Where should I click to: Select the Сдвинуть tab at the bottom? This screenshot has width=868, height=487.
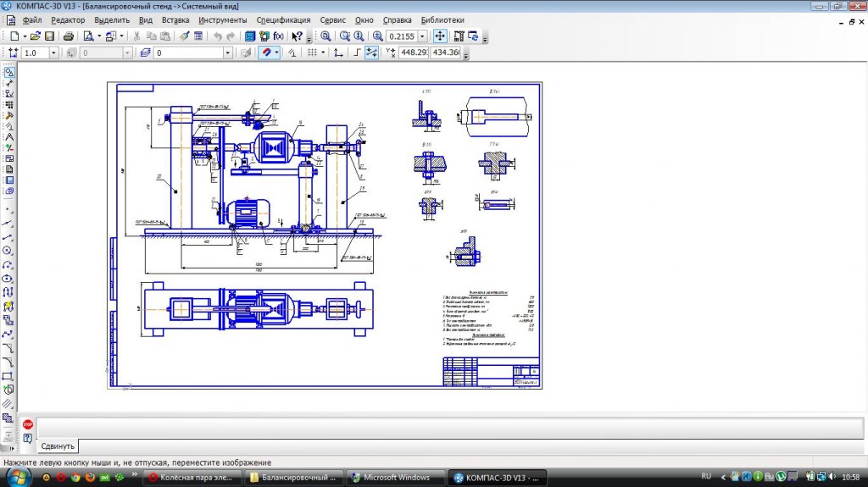point(58,446)
